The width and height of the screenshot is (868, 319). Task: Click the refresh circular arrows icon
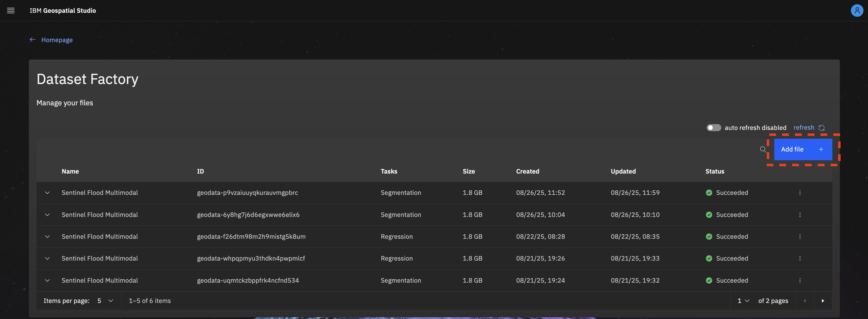pos(822,128)
